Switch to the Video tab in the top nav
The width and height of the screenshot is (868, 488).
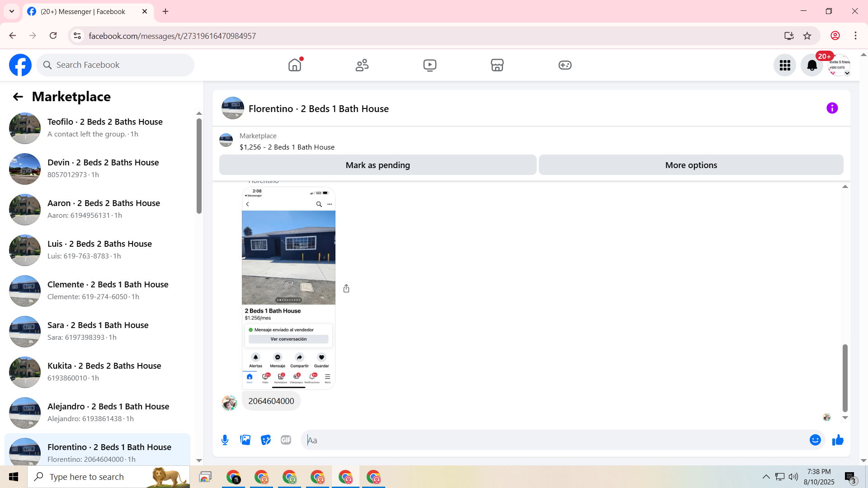[429, 65]
